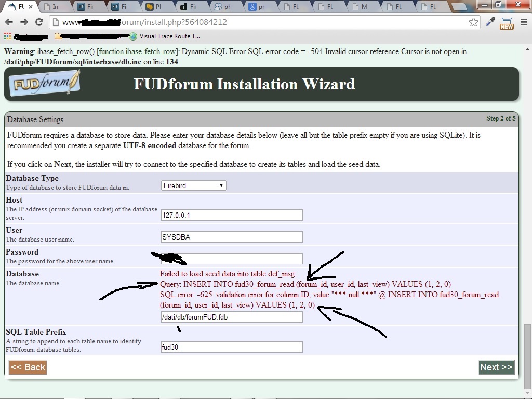The height and width of the screenshot is (399, 532).
Task: Switch to the second SourceForge 'Fi' tab
Action: pos(123,6)
